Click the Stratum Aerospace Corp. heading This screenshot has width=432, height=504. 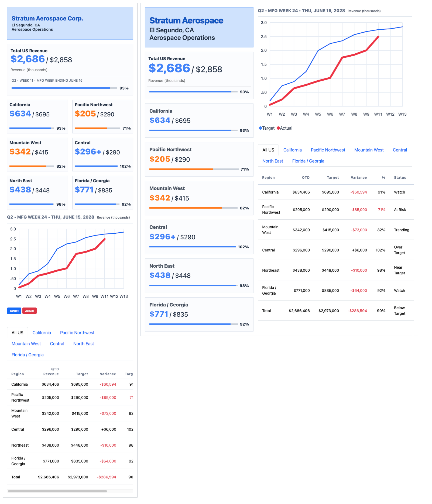(x=47, y=18)
